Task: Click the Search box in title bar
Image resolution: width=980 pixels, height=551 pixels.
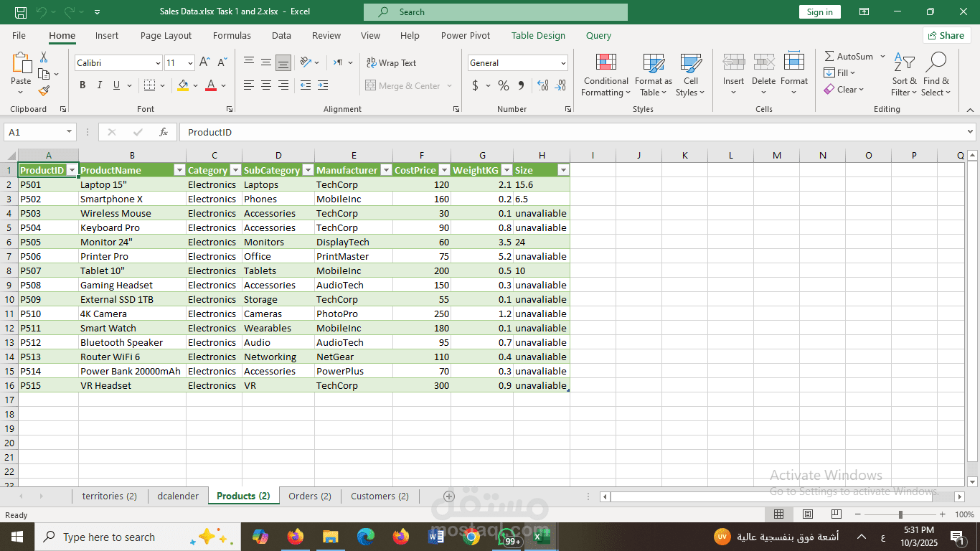Action: [495, 12]
